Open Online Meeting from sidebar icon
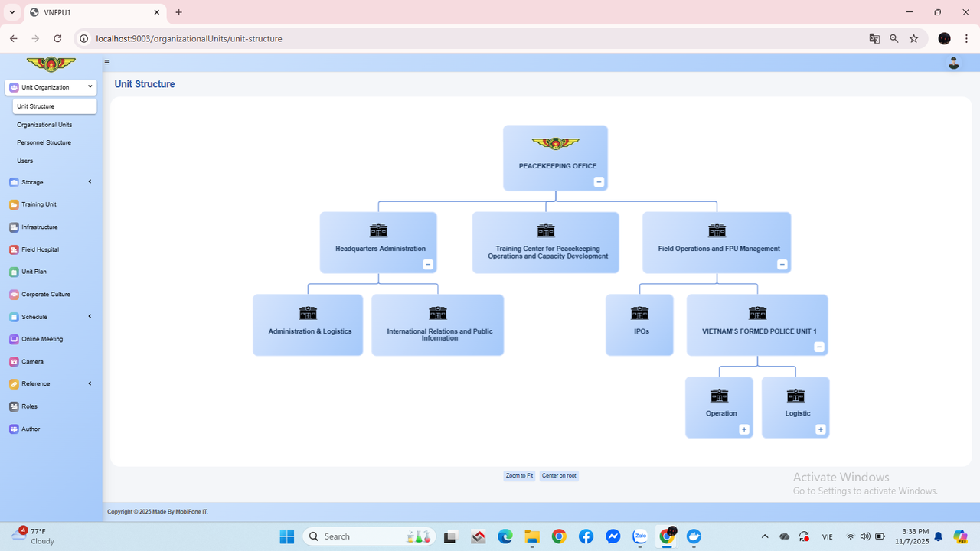Image resolution: width=980 pixels, height=551 pixels. coord(14,339)
